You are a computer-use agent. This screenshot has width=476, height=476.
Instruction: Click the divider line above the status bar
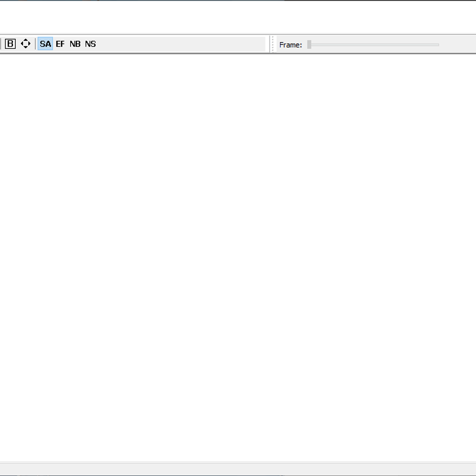click(x=238, y=462)
